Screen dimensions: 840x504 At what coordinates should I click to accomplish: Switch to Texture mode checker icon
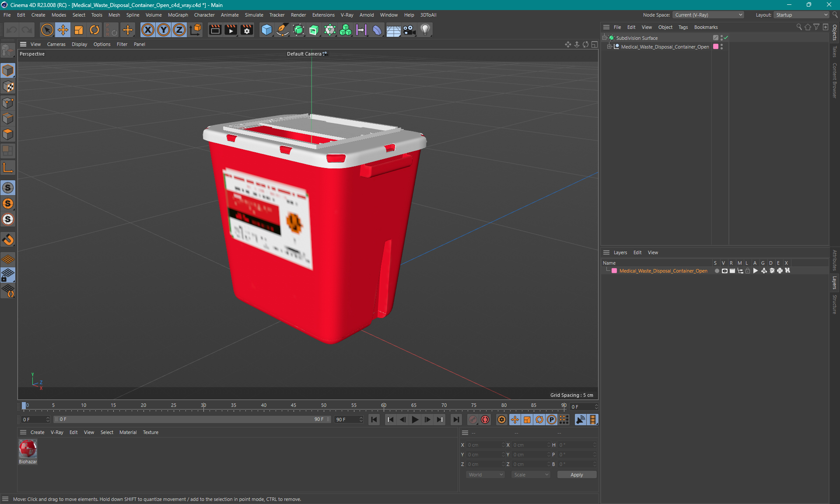tap(8, 87)
